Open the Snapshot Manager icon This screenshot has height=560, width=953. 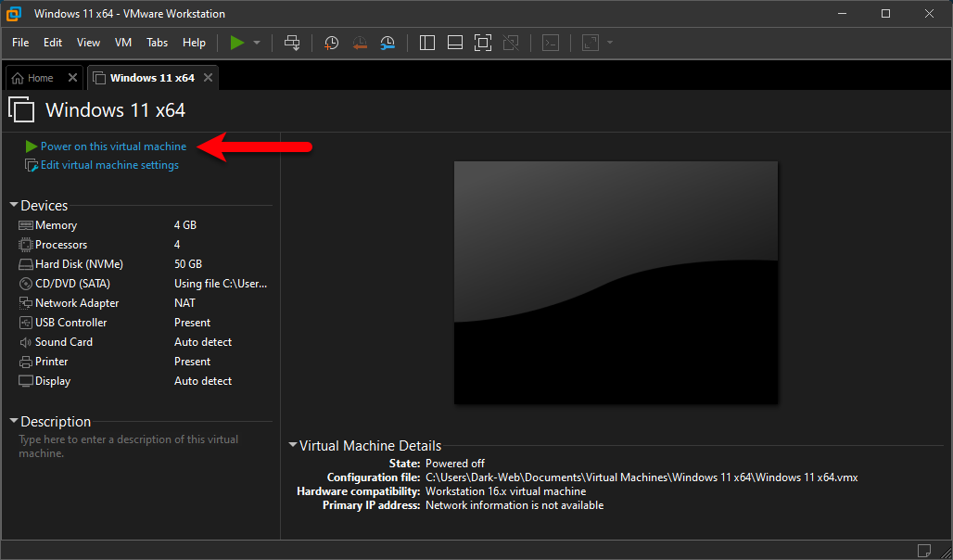(x=388, y=43)
